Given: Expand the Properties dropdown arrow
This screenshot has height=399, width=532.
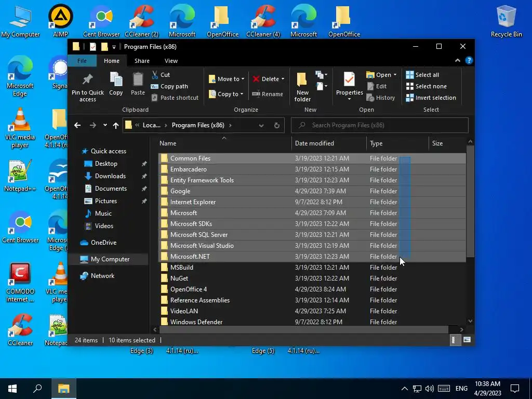Looking at the screenshot, I should (349, 99).
